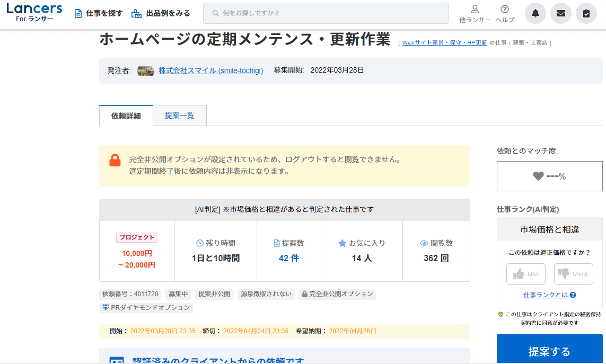Click the 募集中 status tag
This screenshot has height=364, width=606.
point(178,294)
